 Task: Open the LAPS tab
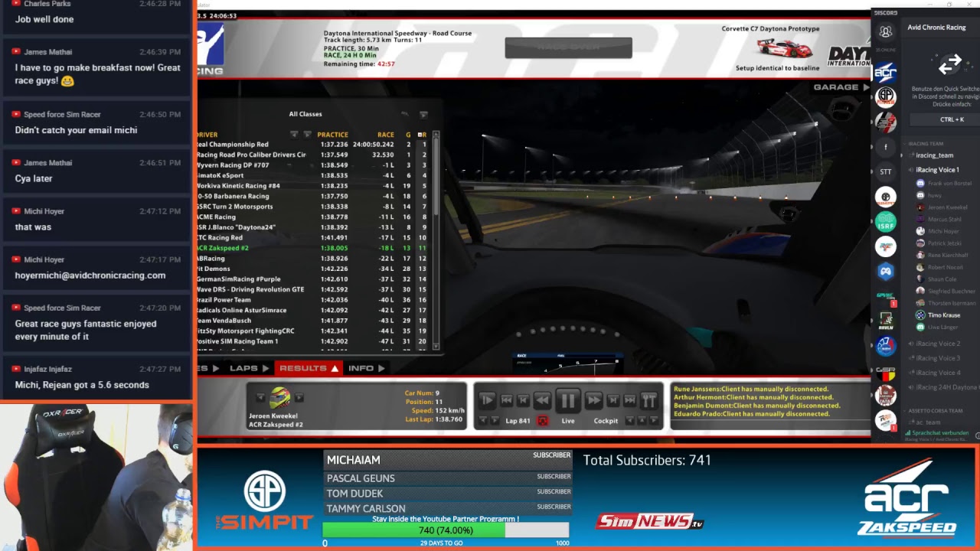pos(250,368)
